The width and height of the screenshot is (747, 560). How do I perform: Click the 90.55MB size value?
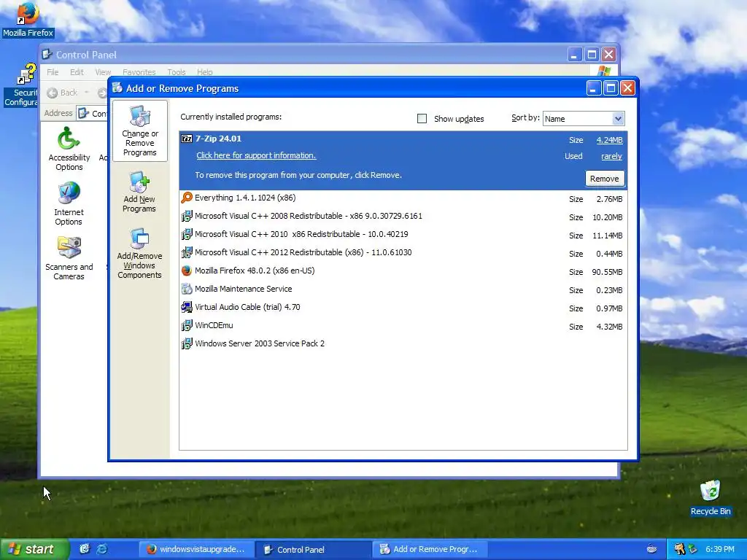point(607,272)
